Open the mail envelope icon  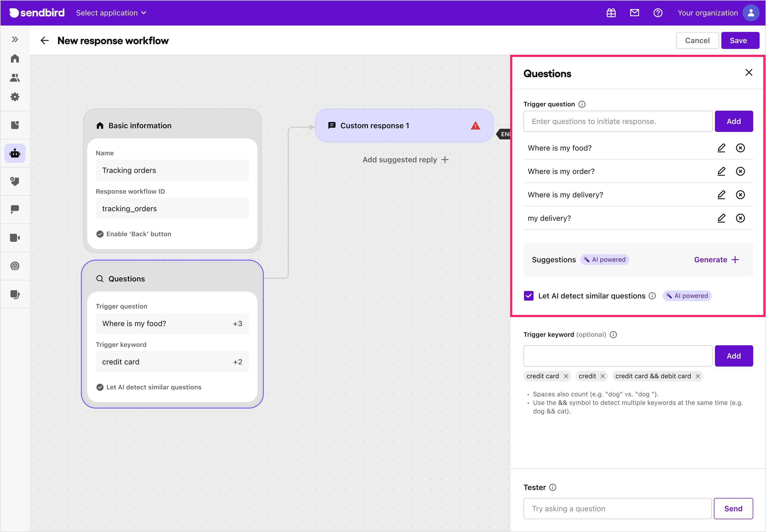click(x=634, y=13)
